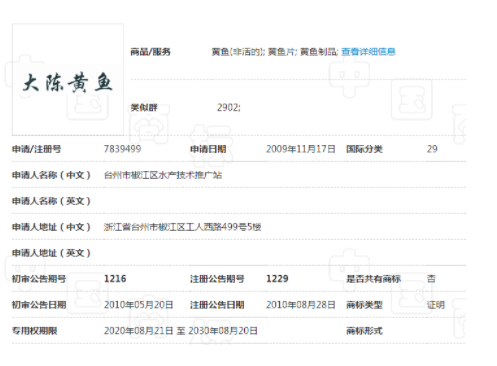Click the 商品/服务 label
497x366 pixels.
tap(150, 52)
